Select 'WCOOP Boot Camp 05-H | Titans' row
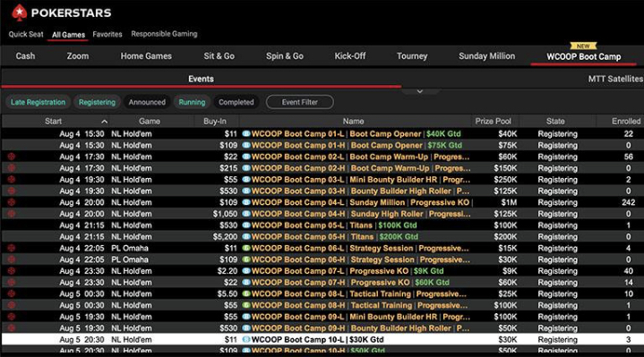644x357 pixels. (x=322, y=237)
